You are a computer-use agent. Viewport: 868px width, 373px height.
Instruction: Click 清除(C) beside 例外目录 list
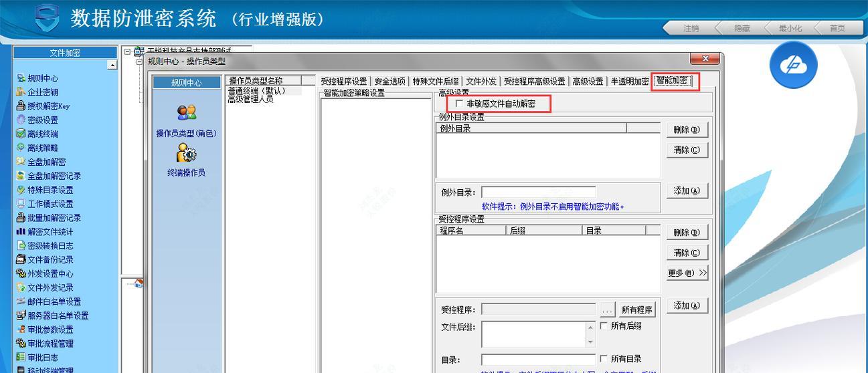pyautogui.click(x=687, y=150)
